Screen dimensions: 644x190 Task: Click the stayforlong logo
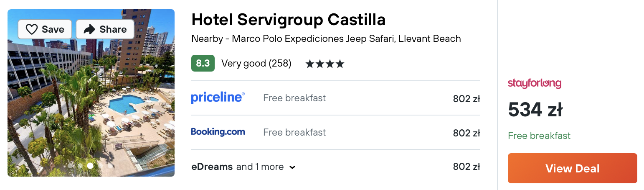535,83
